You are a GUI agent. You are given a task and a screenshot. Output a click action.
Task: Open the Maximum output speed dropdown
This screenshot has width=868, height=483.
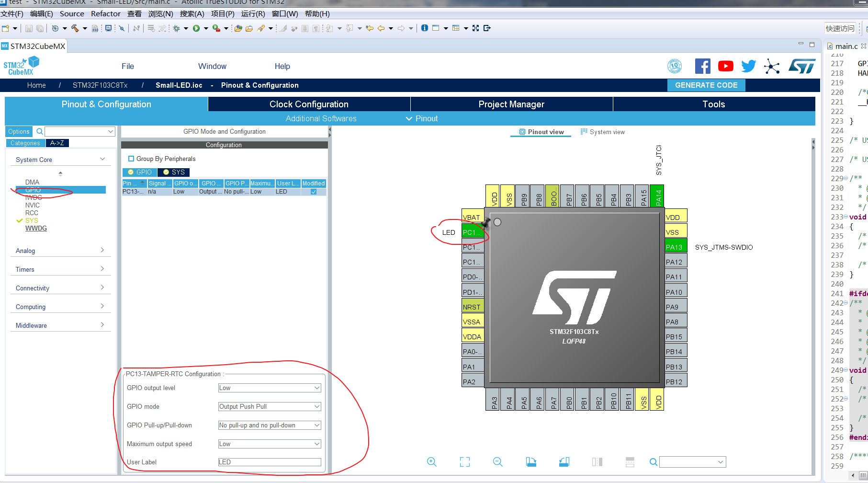pos(270,444)
